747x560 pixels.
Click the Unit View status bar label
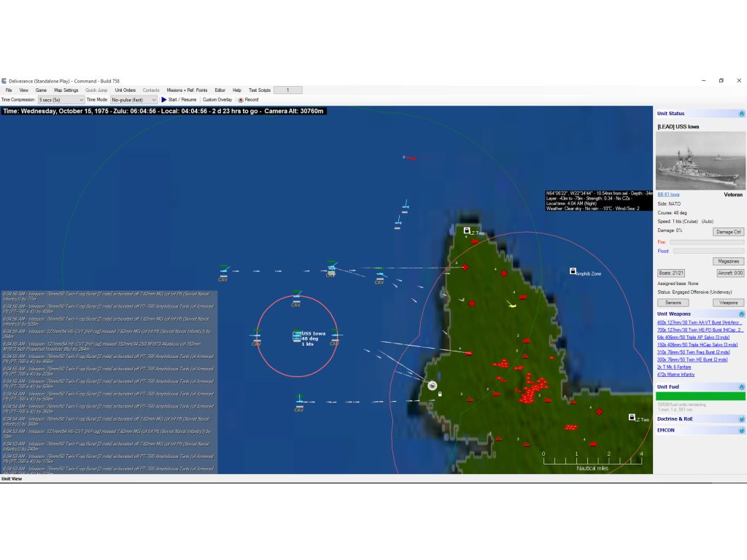pyautogui.click(x=12, y=479)
